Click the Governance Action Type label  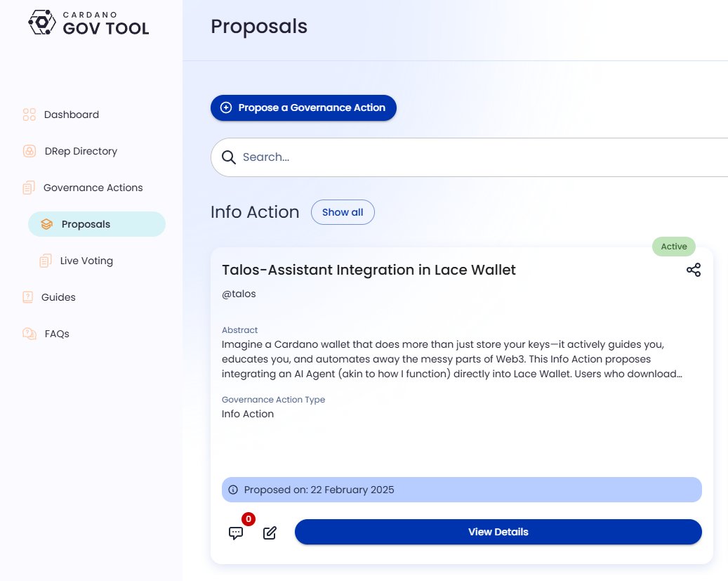point(274,400)
